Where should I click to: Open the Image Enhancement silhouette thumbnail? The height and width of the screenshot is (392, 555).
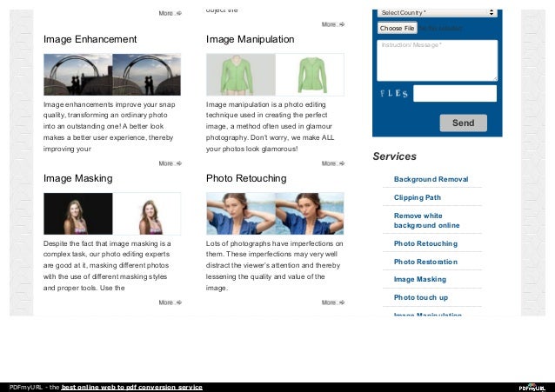[112, 75]
